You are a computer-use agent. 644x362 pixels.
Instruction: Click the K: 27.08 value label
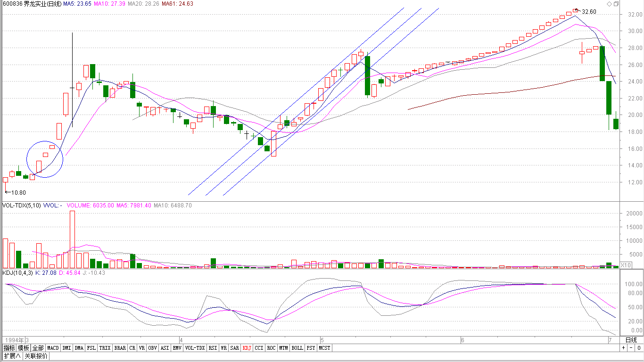pyautogui.click(x=46, y=273)
